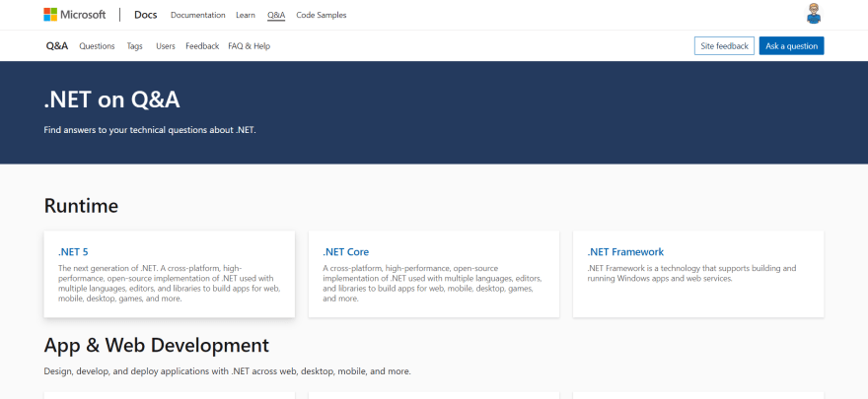Click the bold Q&A home link
Image resolution: width=868 pixels, height=399 pixels.
point(57,46)
